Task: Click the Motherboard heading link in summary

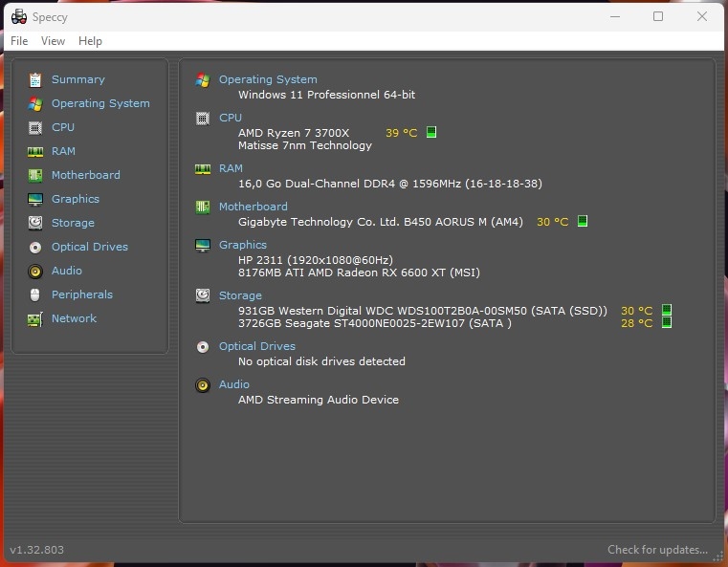Action: 254,207
